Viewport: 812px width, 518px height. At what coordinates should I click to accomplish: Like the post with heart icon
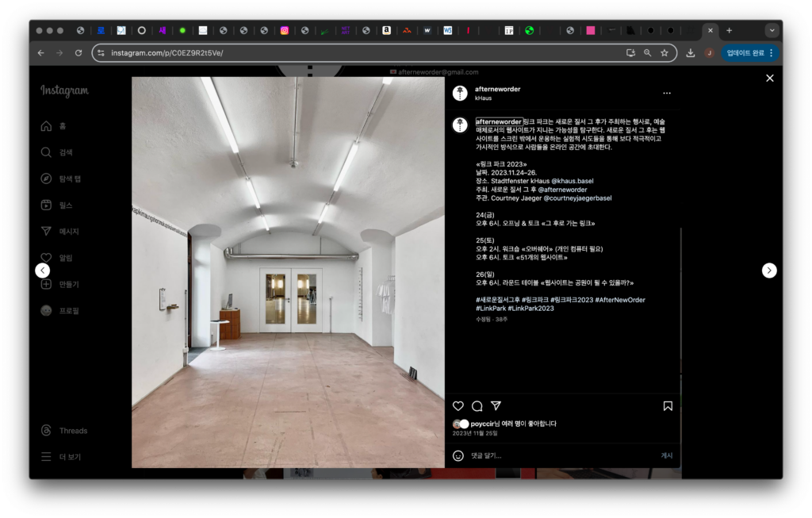pyautogui.click(x=458, y=406)
